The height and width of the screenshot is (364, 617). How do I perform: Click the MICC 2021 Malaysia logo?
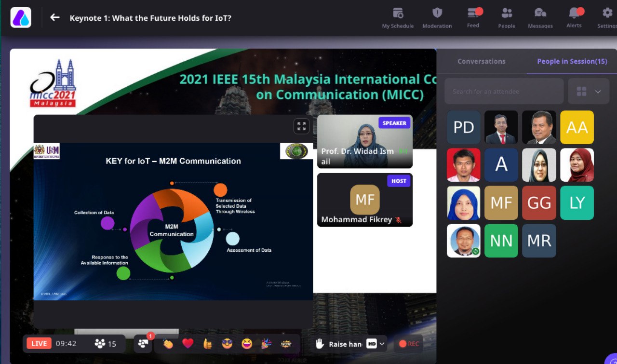[x=53, y=84]
